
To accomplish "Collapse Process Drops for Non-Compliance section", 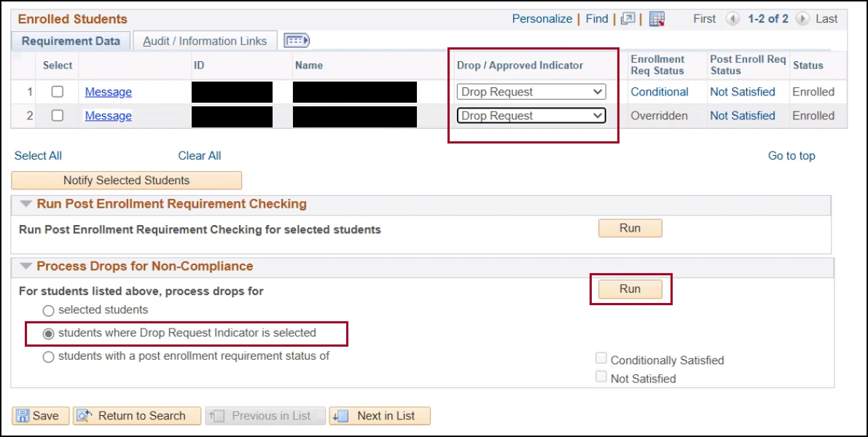I will pos(26,266).
